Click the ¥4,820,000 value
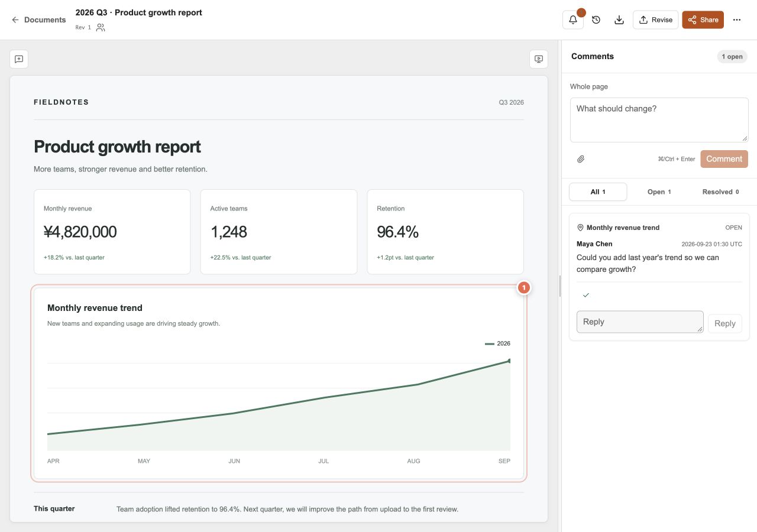 tap(80, 232)
